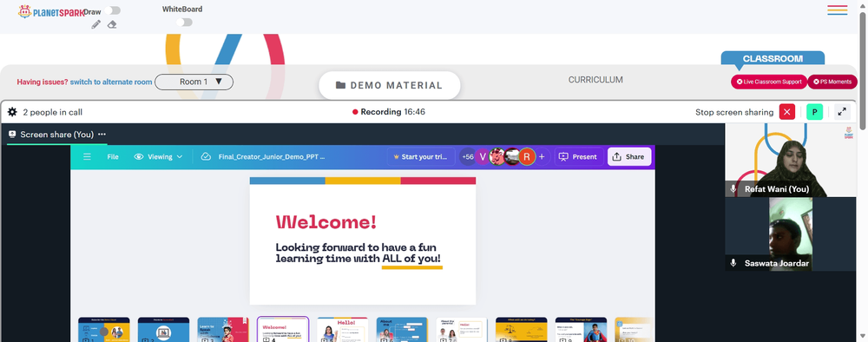Open the Room 1 dropdown

coord(194,82)
